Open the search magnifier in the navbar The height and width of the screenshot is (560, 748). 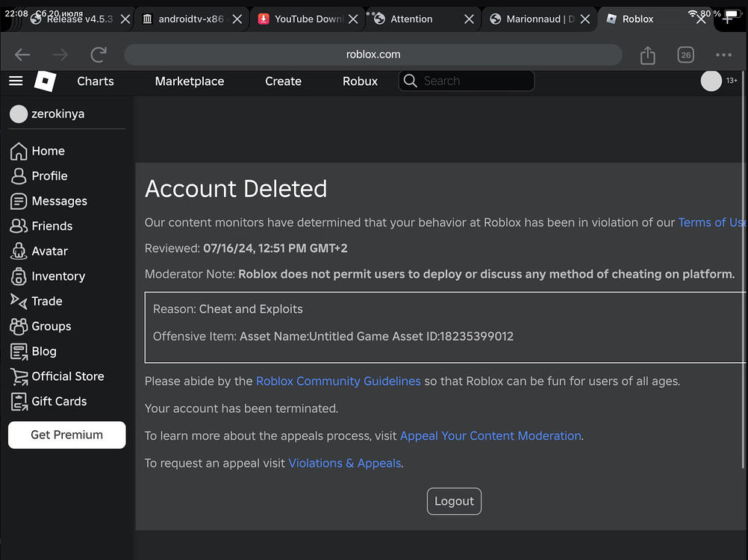410,81
